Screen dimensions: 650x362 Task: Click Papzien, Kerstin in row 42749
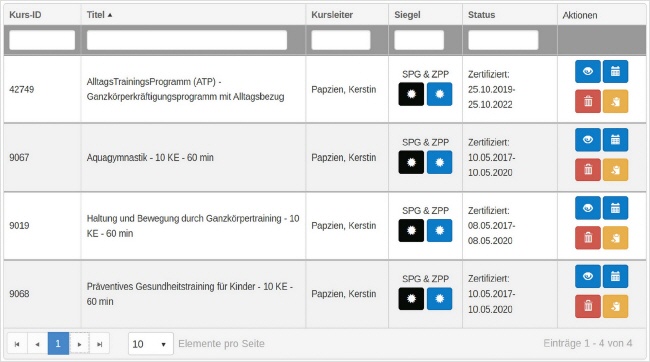pyautogui.click(x=344, y=90)
